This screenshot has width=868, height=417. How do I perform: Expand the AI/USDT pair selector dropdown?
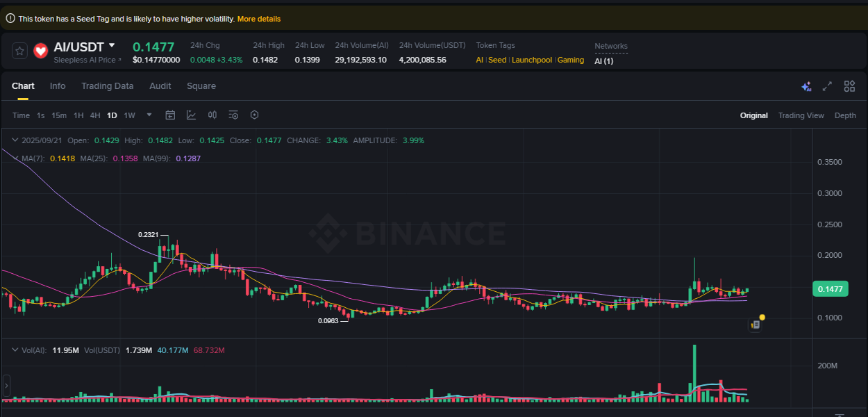pyautogui.click(x=113, y=46)
